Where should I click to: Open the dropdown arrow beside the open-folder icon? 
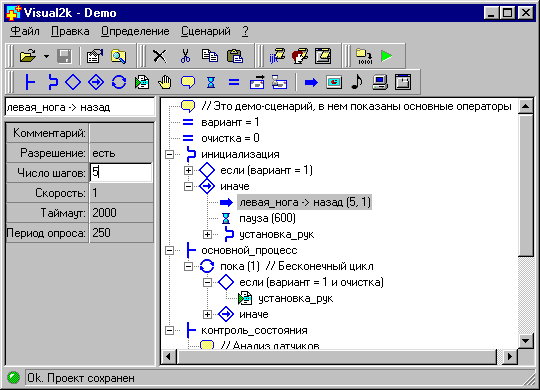tap(46, 56)
